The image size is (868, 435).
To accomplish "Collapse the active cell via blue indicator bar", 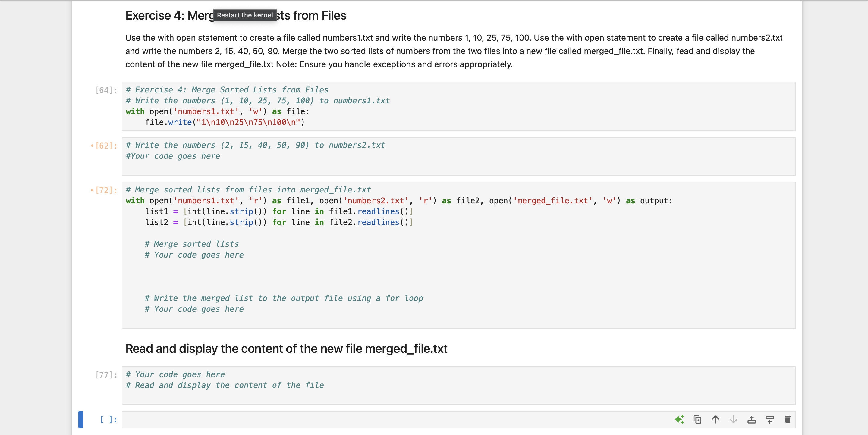I will click(81, 420).
